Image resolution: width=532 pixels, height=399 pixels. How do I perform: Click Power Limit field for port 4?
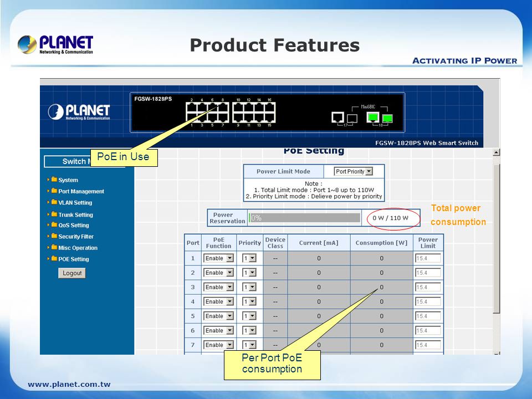coord(428,301)
